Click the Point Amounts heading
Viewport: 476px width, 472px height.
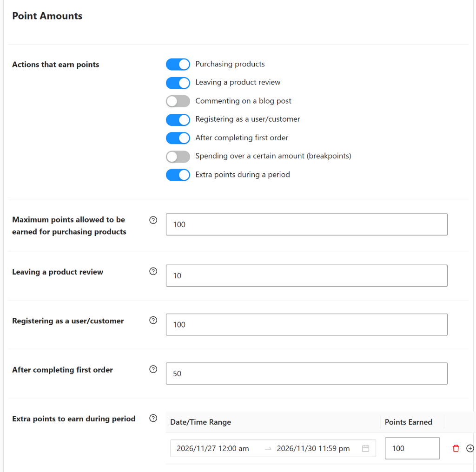pyautogui.click(x=47, y=16)
